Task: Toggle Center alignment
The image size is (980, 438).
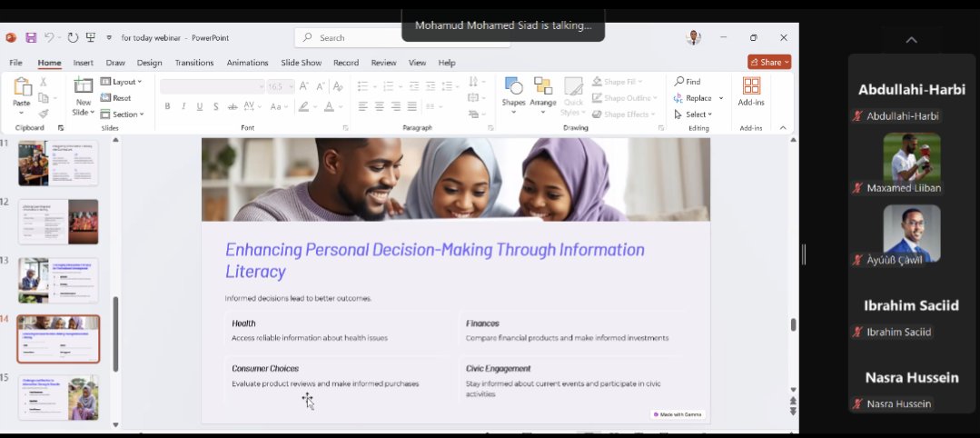Action: point(380,107)
